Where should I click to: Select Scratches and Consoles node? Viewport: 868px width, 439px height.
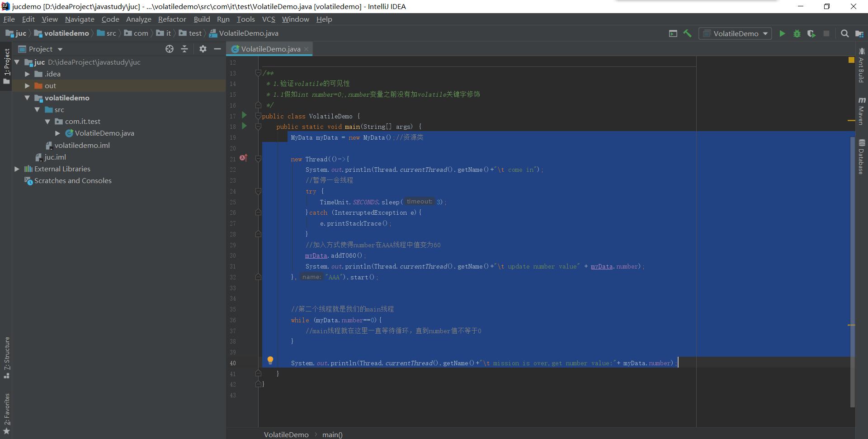coord(72,180)
